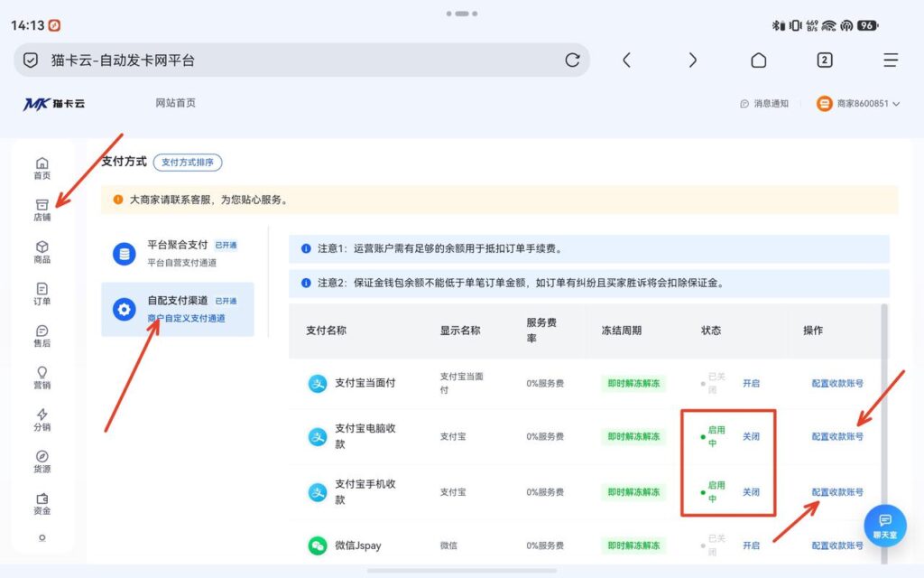This screenshot has width=924, height=578.
Task: Open 货源 in the left sidebar
Action: (42, 461)
